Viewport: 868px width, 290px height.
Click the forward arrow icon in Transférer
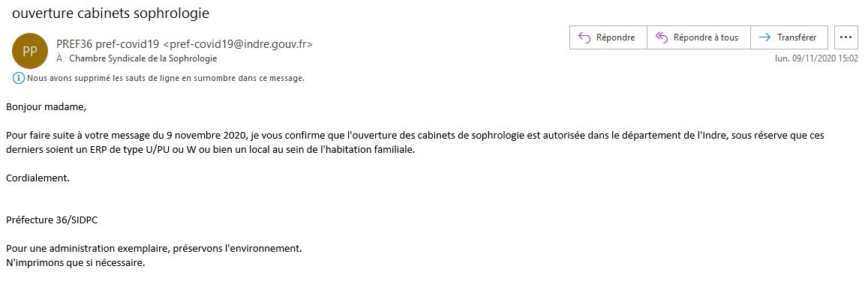pyautogui.click(x=765, y=37)
